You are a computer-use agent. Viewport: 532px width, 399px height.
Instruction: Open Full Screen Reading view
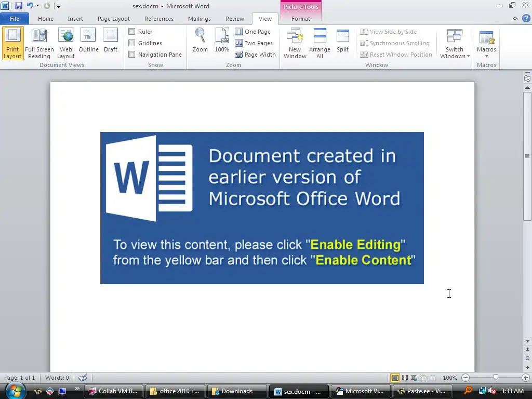pos(39,43)
